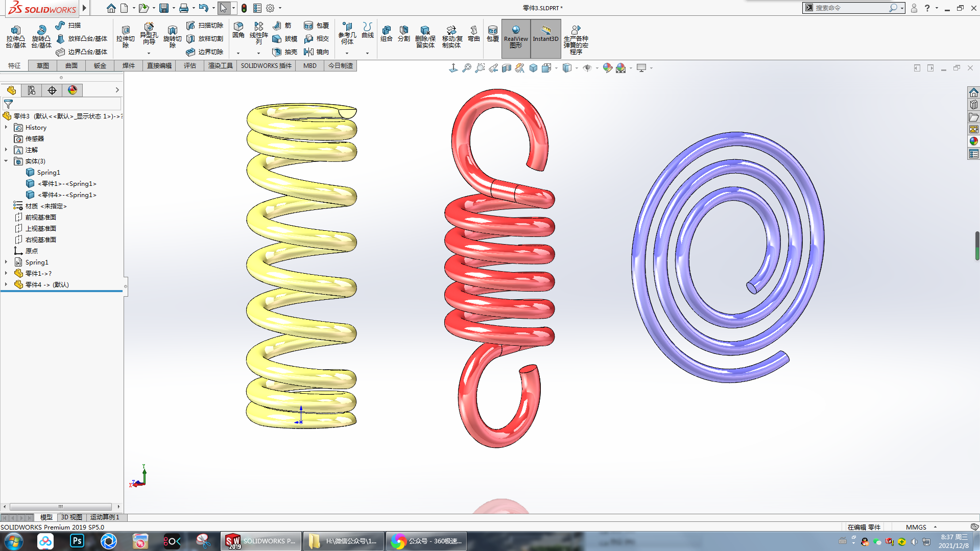
Task: Switch to the FeatureManager design tree tab
Action: 11,90
